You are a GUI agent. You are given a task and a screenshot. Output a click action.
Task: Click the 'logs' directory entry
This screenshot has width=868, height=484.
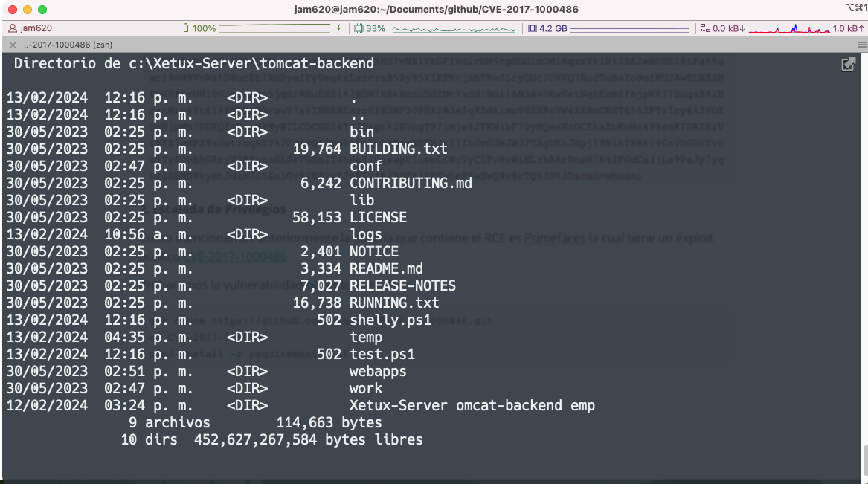click(x=365, y=234)
